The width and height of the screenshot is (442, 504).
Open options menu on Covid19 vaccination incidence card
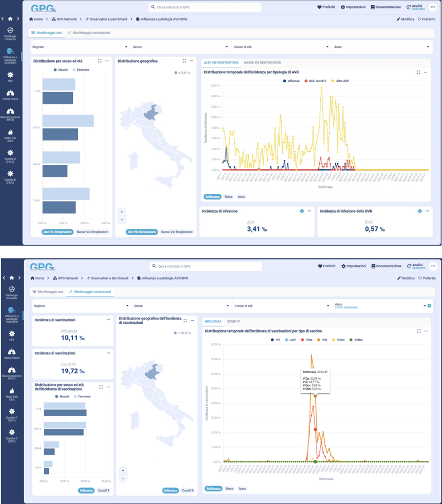pos(108,353)
